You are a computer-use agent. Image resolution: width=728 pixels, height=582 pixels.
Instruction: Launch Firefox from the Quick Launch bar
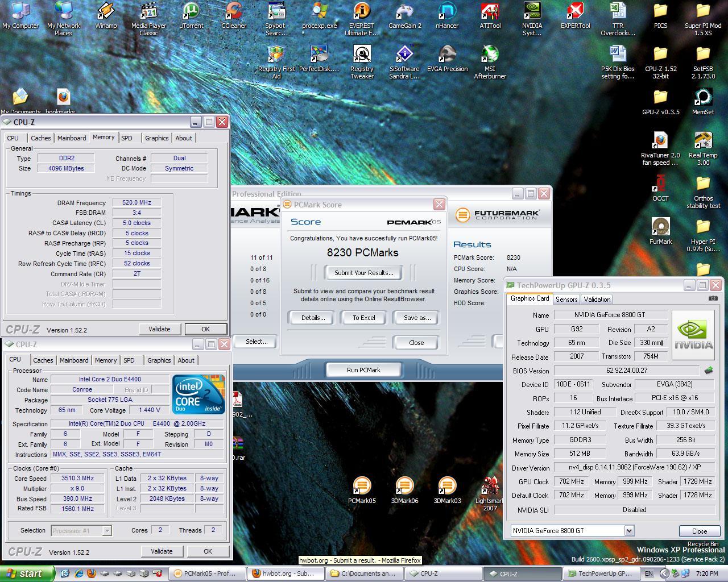[91, 573]
